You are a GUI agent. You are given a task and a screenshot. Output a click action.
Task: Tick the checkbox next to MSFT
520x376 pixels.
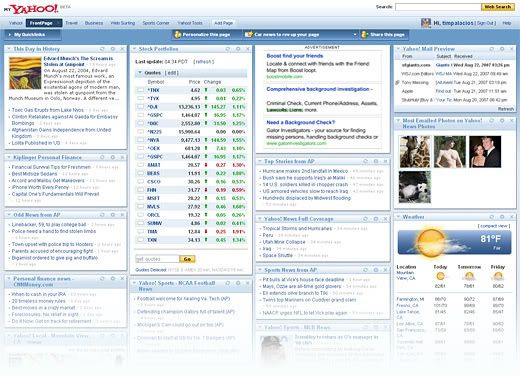point(140,198)
